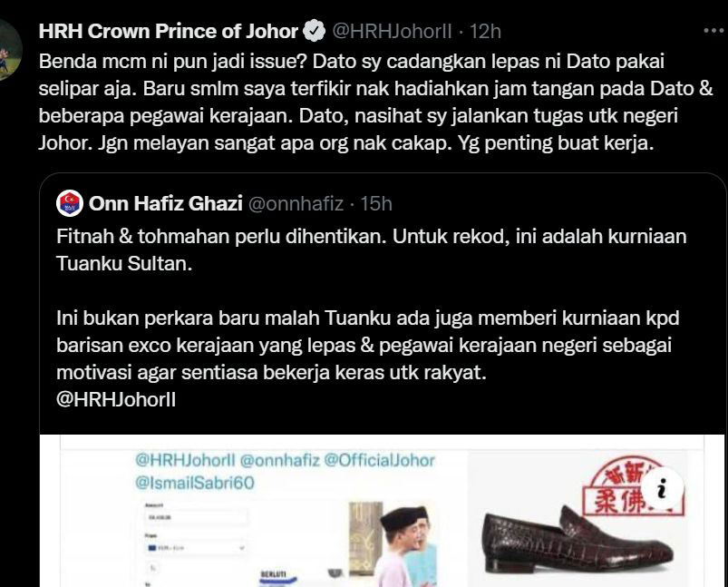Click @OfficialJohor mention inside the attached image
This screenshot has width=728, height=587.
[379, 461]
